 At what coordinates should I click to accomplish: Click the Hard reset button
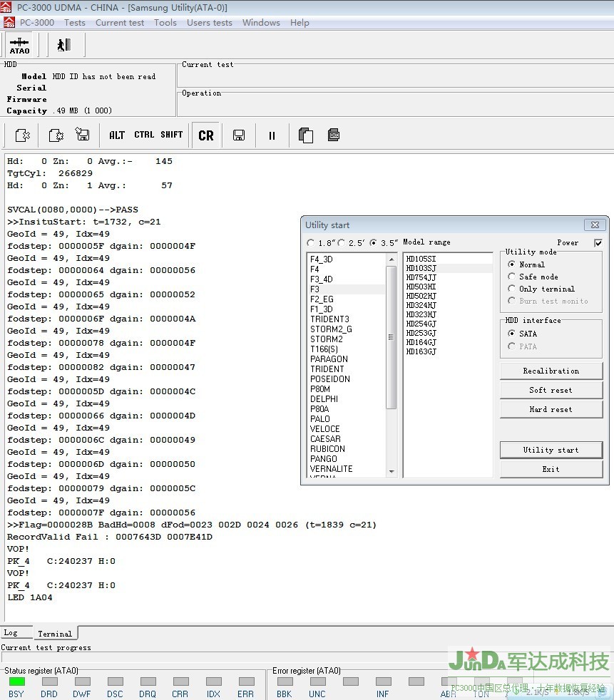[x=551, y=409]
